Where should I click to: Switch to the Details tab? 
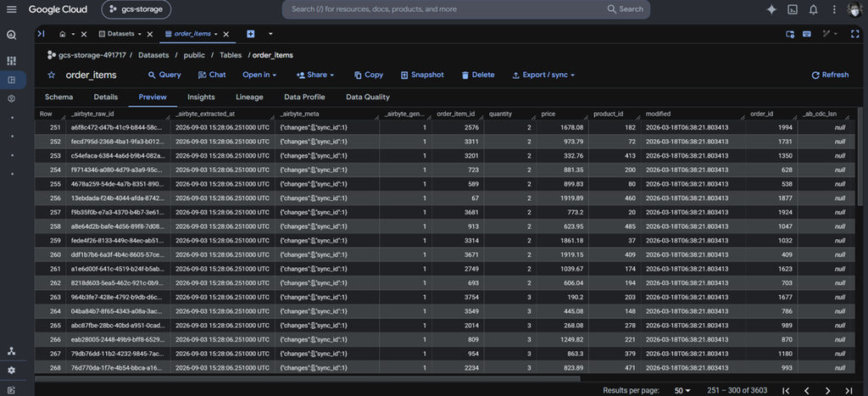(x=106, y=97)
